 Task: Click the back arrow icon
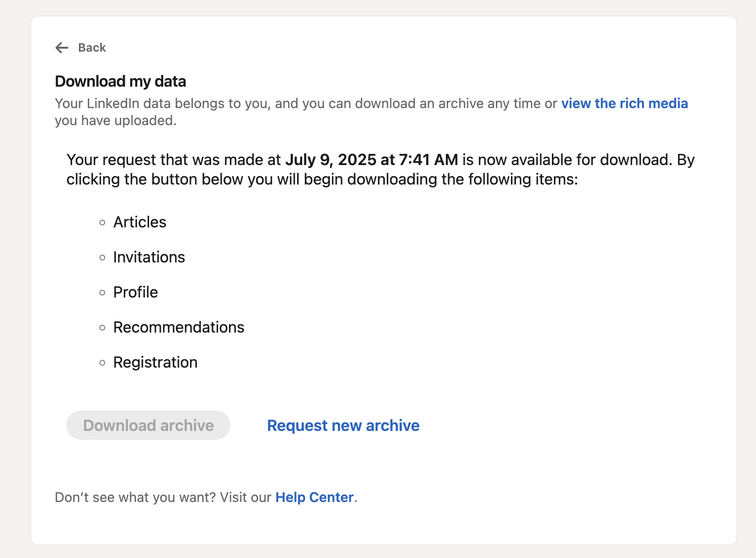[x=62, y=48]
